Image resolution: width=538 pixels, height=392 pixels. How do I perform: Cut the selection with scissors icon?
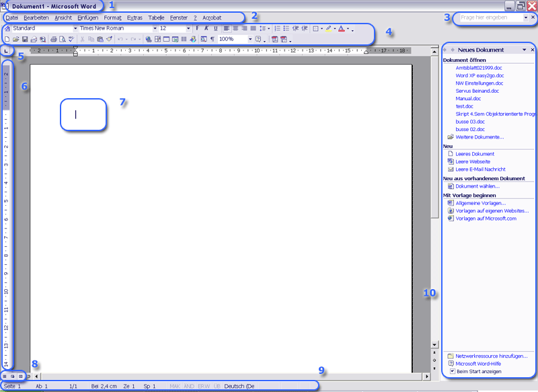[x=82, y=39]
